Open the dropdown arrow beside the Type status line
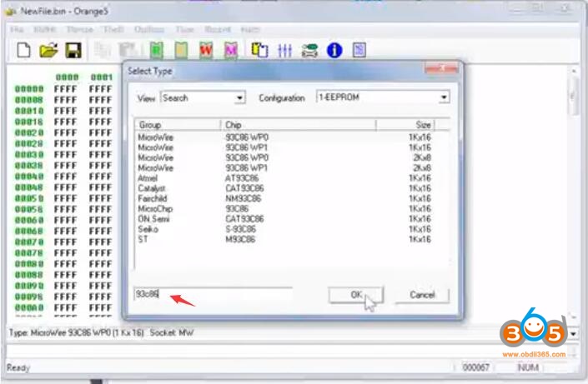Image resolution: width=588 pixels, height=384 pixels. pos(573,333)
